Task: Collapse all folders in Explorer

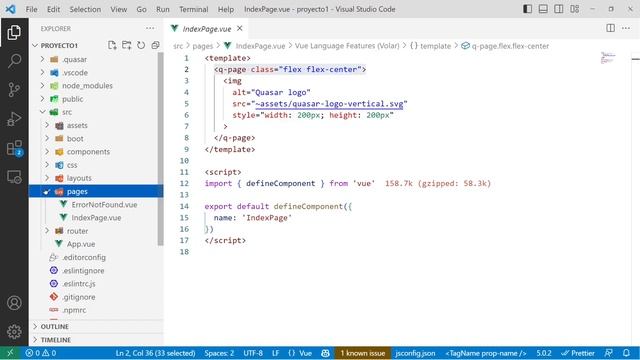Action: (x=155, y=45)
